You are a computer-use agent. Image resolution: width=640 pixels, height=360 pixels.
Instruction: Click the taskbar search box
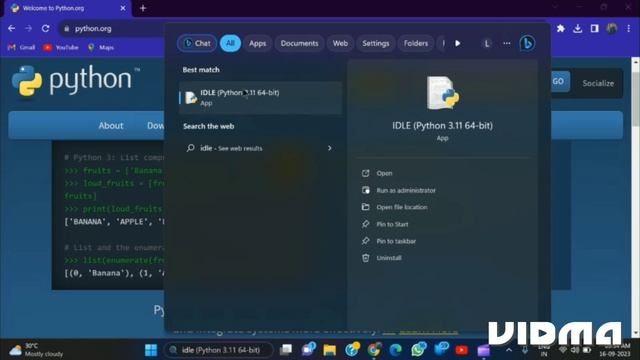(218, 350)
